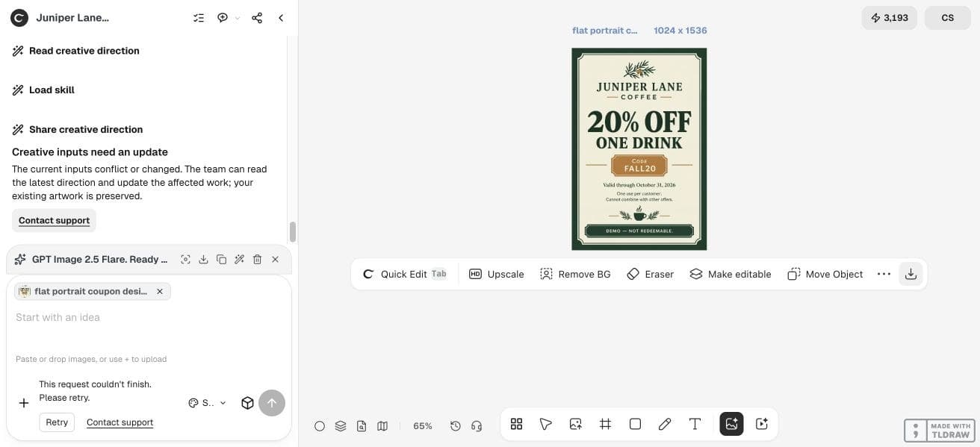Select the Text tool
The image size is (980, 447).
coord(695,424)
